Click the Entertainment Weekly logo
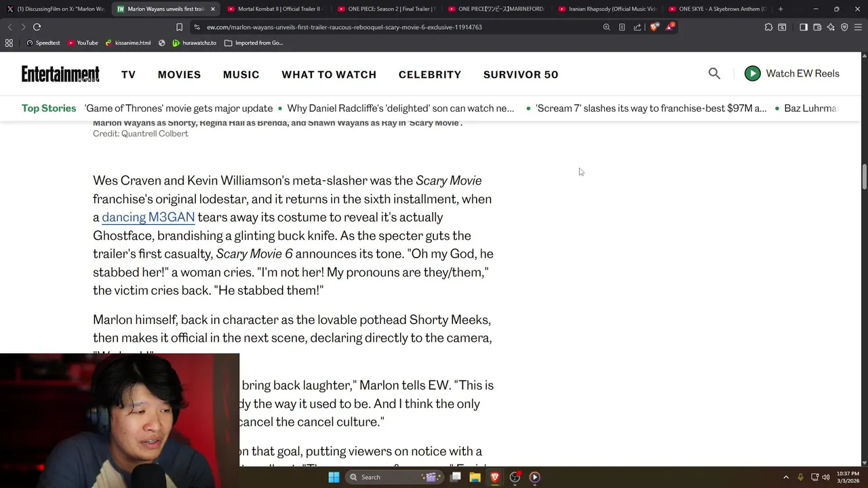The height and width of the screenshot is (488, 868). [60, 74]
